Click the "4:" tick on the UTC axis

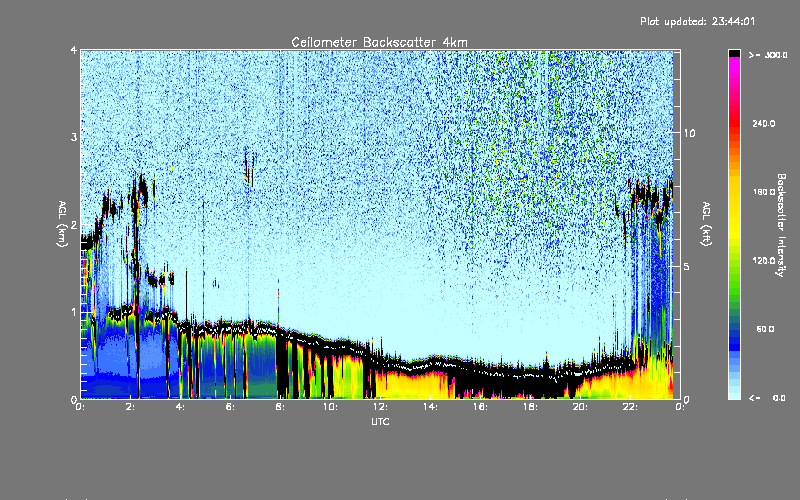pos(181,407)
